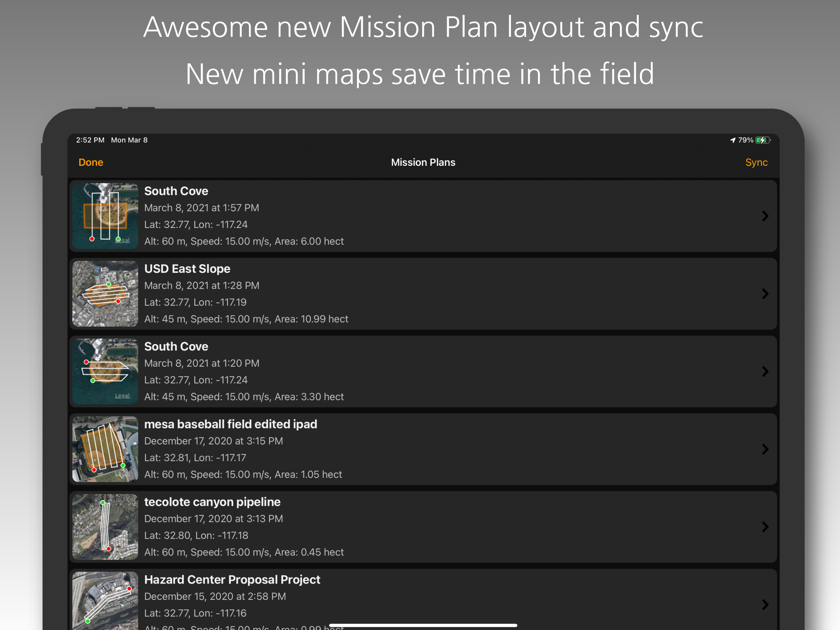Expand mesa baseball field row chevron

[765, 449]
